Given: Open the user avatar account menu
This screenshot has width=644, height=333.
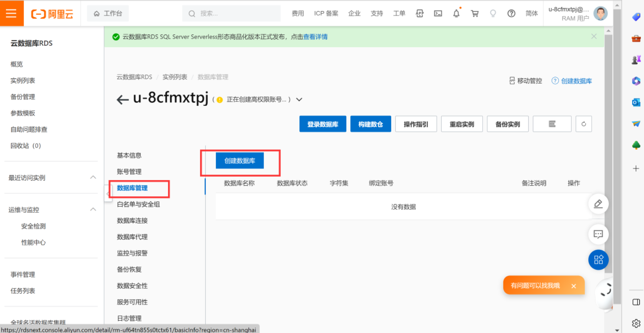Looking at the screenshot, I should (x=600, y=13).
